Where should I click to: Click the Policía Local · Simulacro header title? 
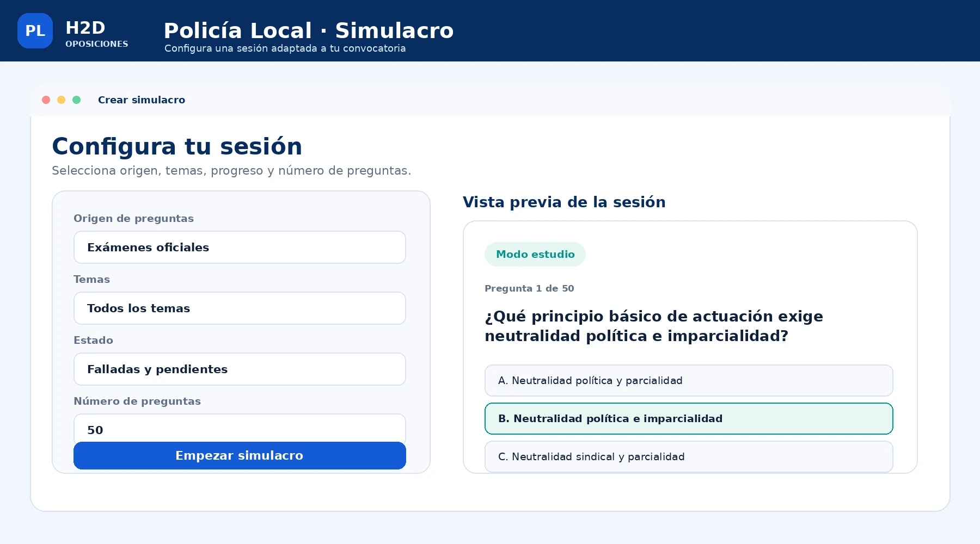coord(309,30)
